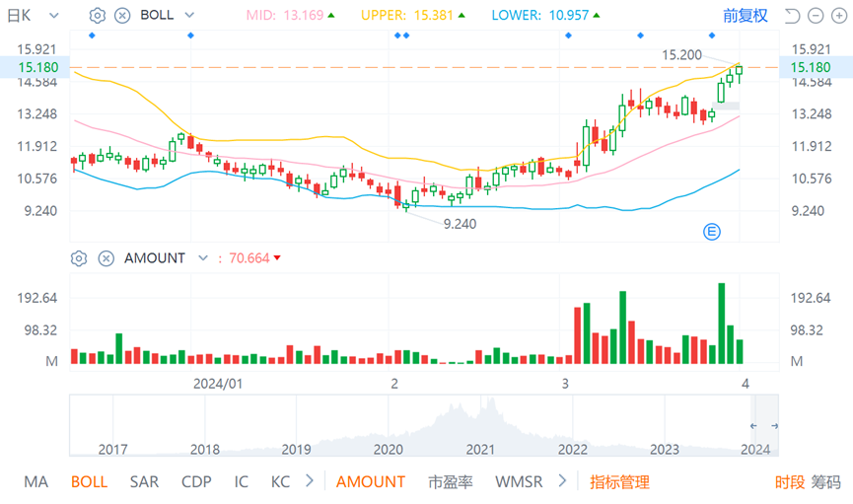The height and width of the screenshot is (504, 853).
Task: Click the UPPER value 15.381 label
Action: click(x=413, y=15)
